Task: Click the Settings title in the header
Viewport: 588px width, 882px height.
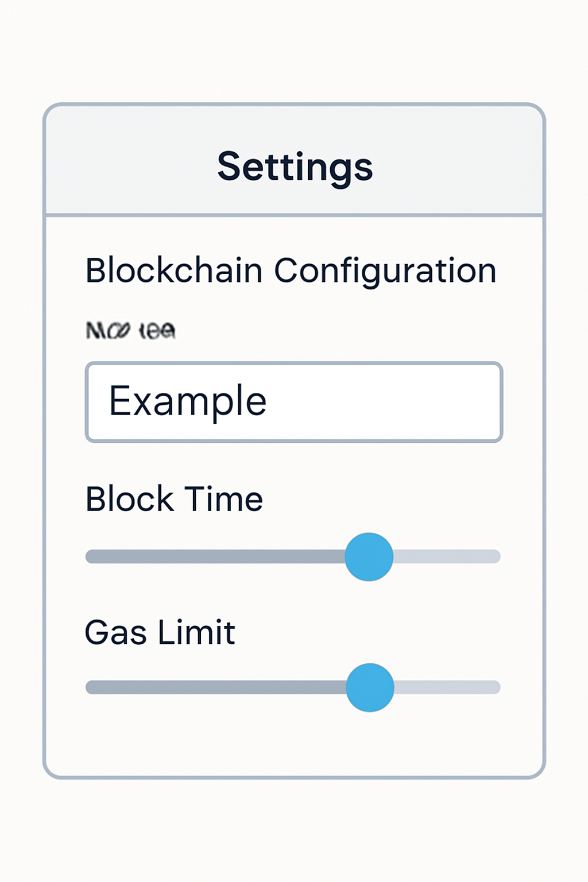Action: (x=295, y=167)
